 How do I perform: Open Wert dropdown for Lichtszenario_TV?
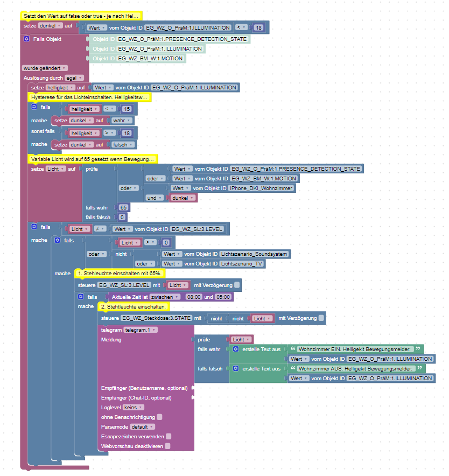coord(172,263)
